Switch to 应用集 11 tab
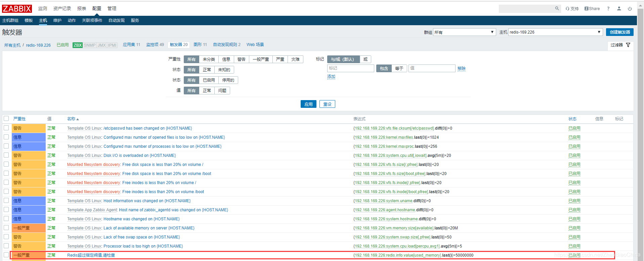The height and width of the screenshot is (261, 644). [131, 45]
